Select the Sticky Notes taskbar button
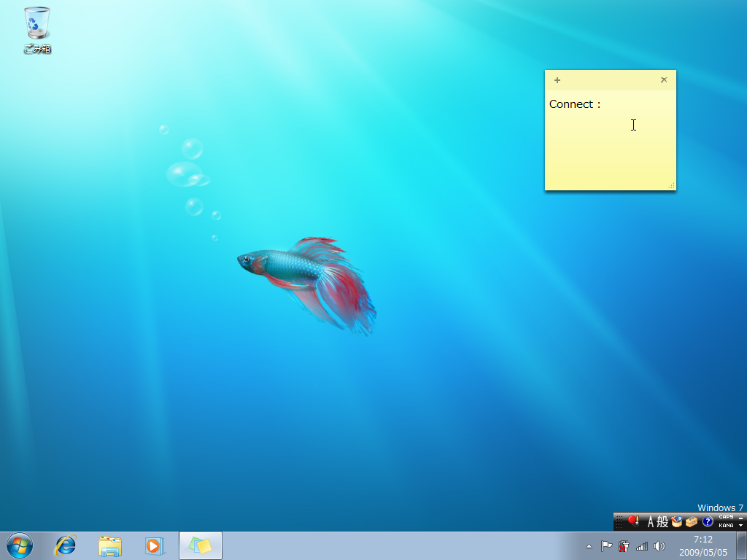747x560 pixels. pos(200,545)
